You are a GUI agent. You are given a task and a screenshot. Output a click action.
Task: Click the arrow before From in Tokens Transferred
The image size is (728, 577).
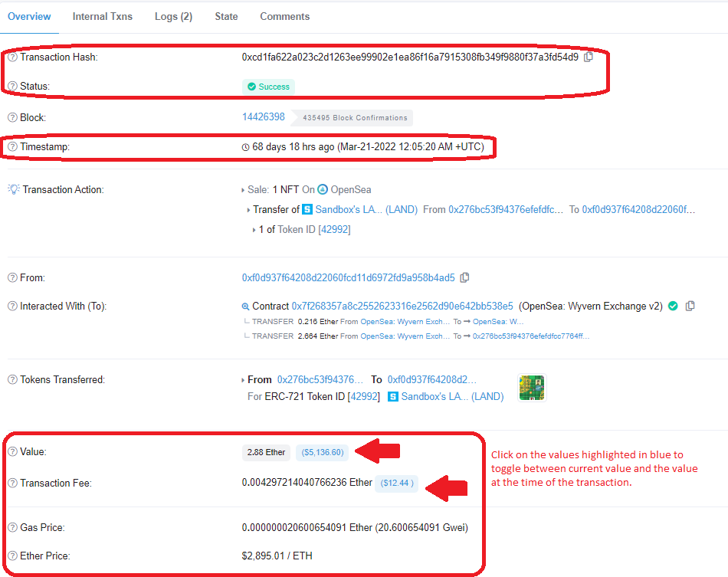point(243,380)
